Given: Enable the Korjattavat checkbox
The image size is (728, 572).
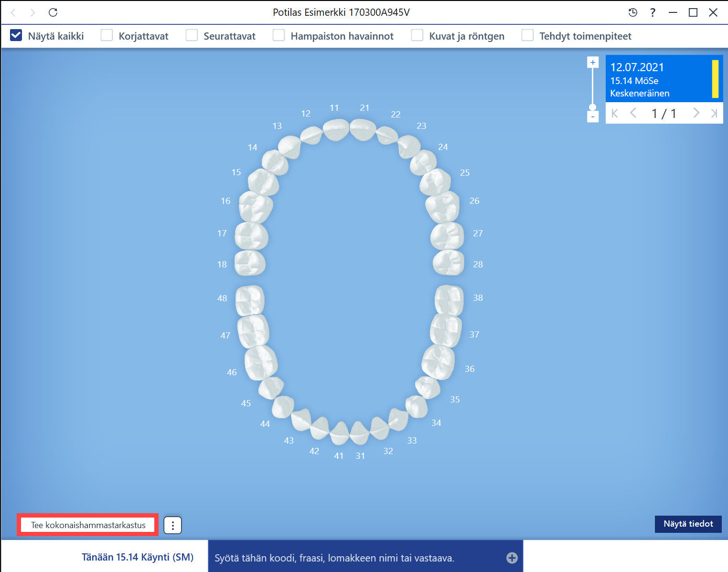Looking at the screenshot, I should (x=107, y=35).
